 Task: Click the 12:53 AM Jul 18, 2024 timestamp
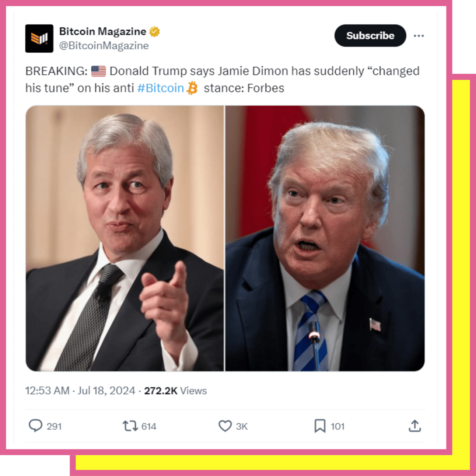coord(80,391)
